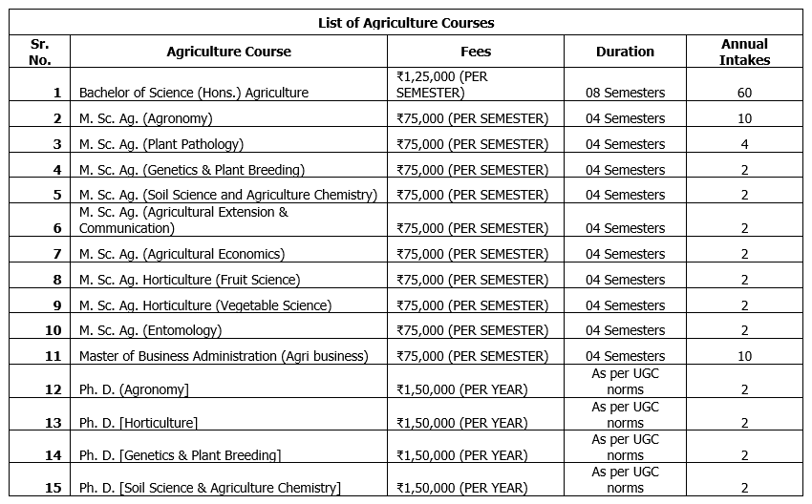The width and height of the screenshot is (812, 504).
Task: Select the 'Agriculture Course' column header
Action: pos(228,52)
